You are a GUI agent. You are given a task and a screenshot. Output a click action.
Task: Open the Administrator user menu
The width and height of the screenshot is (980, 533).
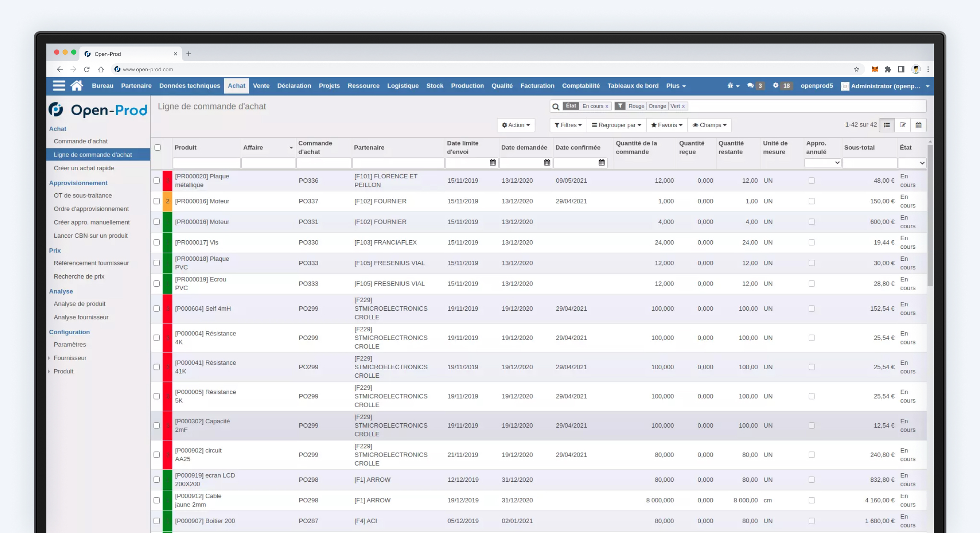885,86
